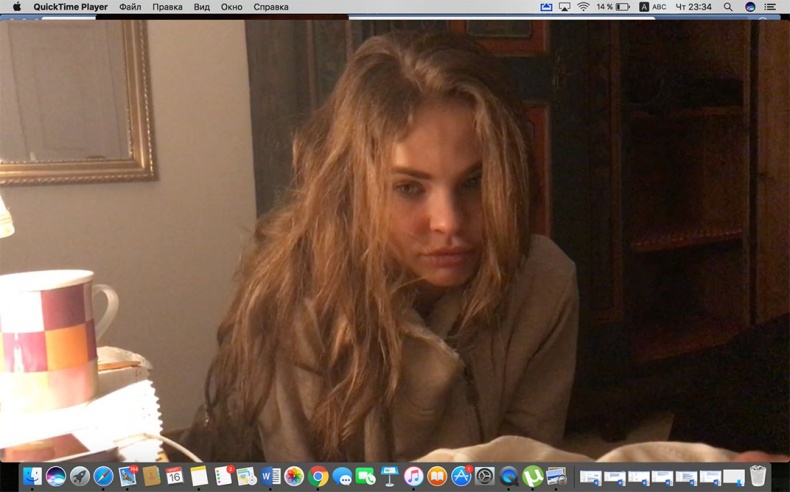Viewport: 790px width, 492px height.
Task: Open the Файл menu
Action: [x=130, y=7]
